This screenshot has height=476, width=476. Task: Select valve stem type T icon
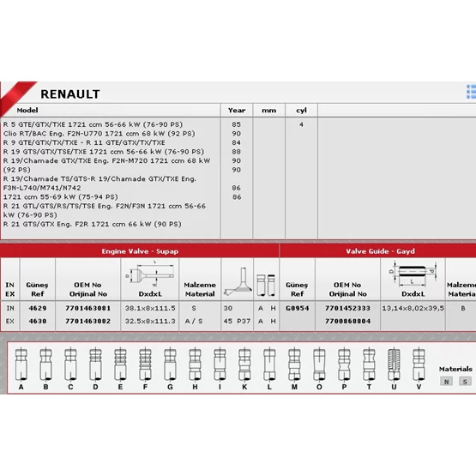[369, 365]
